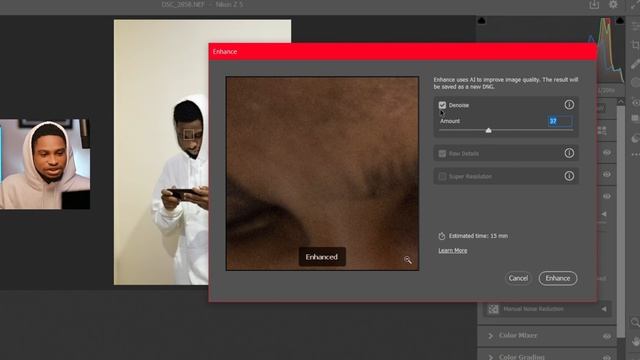The height and width of the screenshot is (360, 640).
Task: Click the Amount value field showing 37
Action: (x=560, y=121)
